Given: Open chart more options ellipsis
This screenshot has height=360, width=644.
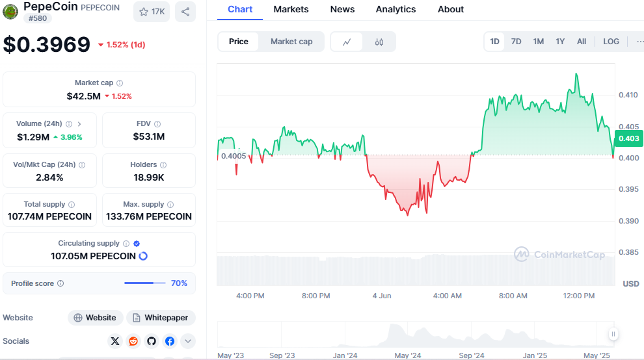Looking at the screenshot, I should [639, 42].
